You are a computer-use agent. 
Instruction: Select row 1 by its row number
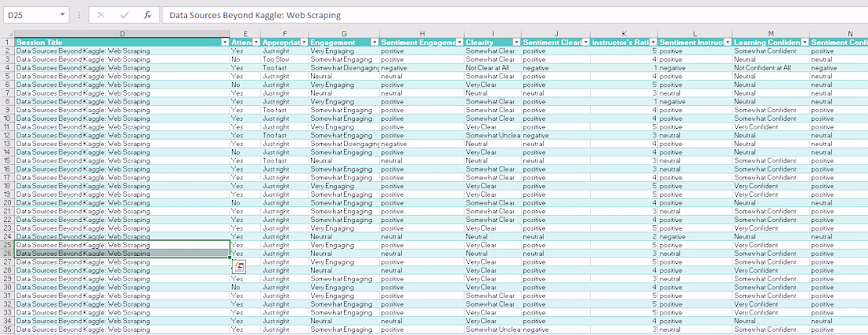point(7,43)
